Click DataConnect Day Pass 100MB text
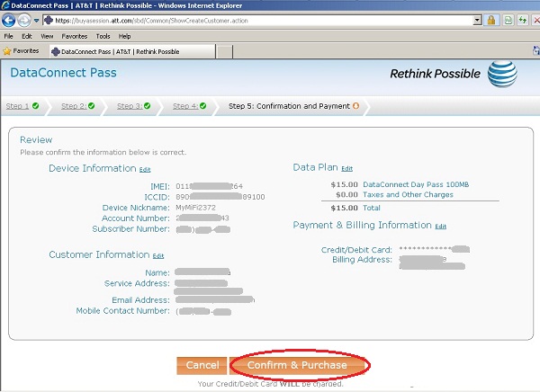Image resolution: width=540 pixels, height=392 pixels. (416, 184)
